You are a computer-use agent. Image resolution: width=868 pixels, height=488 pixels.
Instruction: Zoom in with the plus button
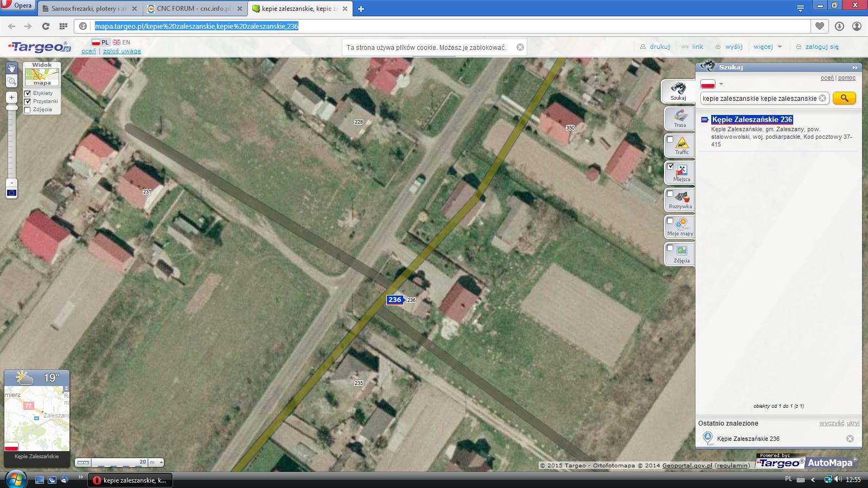coord(11,98)
